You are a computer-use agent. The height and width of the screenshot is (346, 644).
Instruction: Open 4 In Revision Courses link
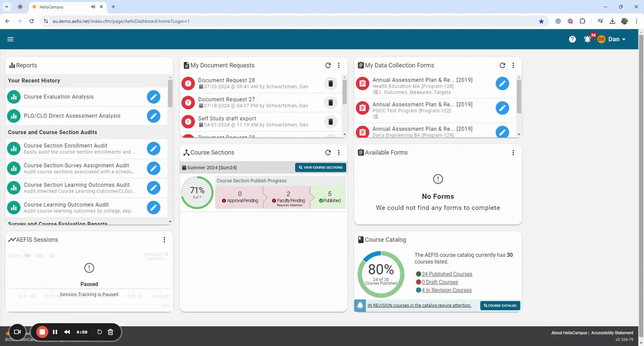(446, 290)
